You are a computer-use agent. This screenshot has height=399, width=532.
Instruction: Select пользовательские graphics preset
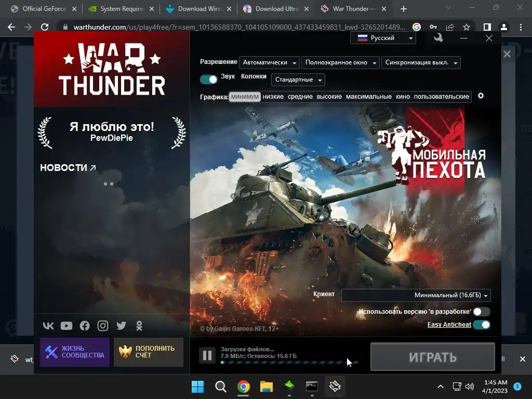[442, 97]
